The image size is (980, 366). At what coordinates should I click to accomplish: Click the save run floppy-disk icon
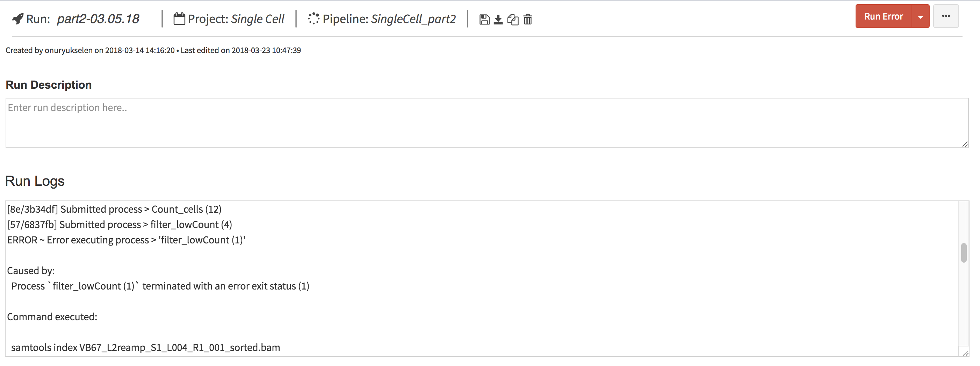click(484, 20)
